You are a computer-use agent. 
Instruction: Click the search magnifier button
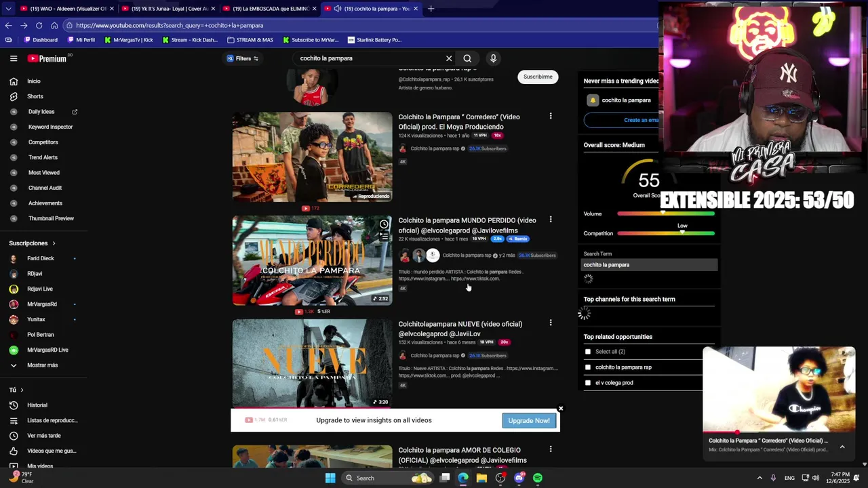[467, 58]
